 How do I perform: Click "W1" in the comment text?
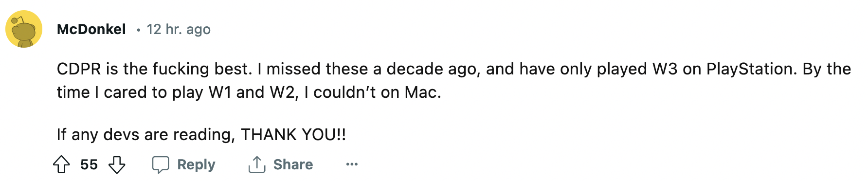pyautogui.click(x=220, y=92)
